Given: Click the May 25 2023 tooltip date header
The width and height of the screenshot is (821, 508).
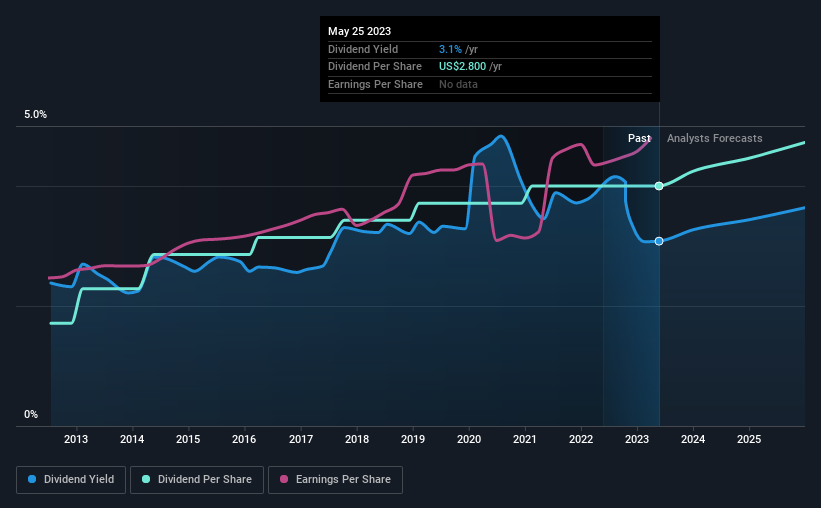Looking at the screenshot, I should coord(359,31).
